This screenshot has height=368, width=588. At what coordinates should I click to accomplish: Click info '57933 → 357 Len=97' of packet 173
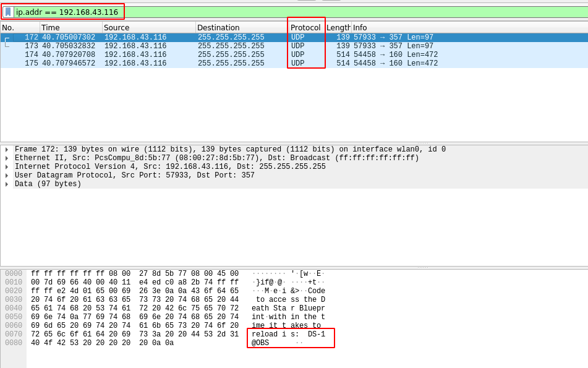point(393,46)
